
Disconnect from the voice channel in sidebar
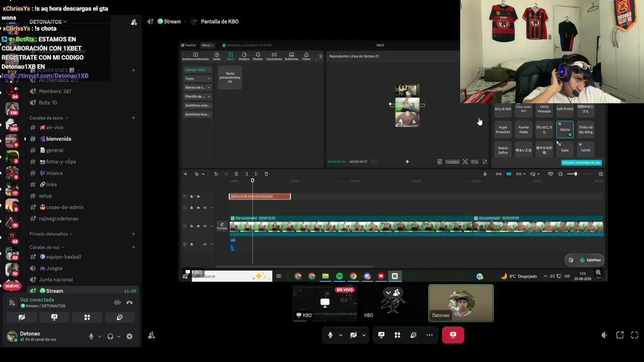129,303
